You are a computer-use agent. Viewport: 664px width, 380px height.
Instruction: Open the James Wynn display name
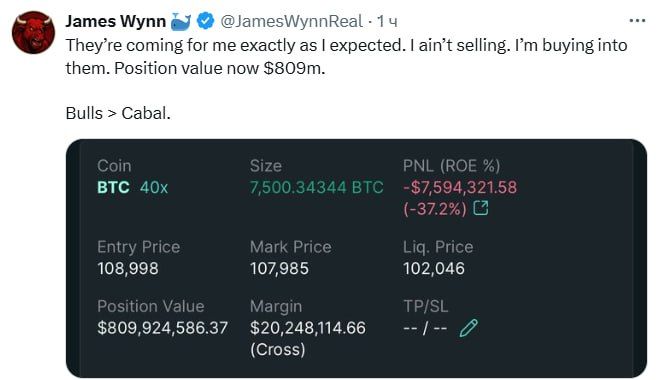point(116,21)
